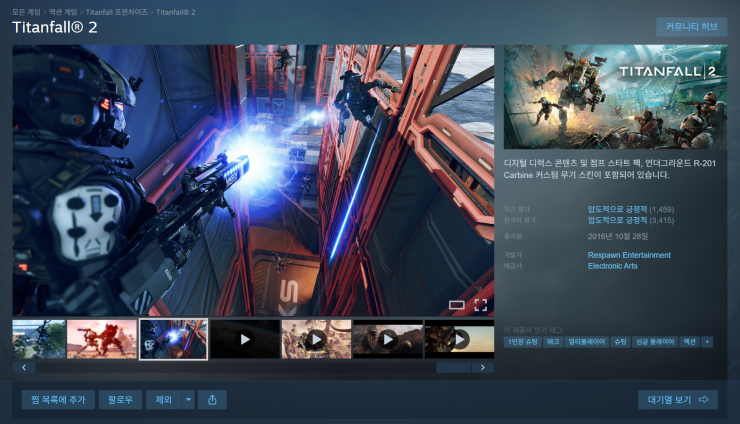Open Electronic Arts publisher link

point(613,266)
